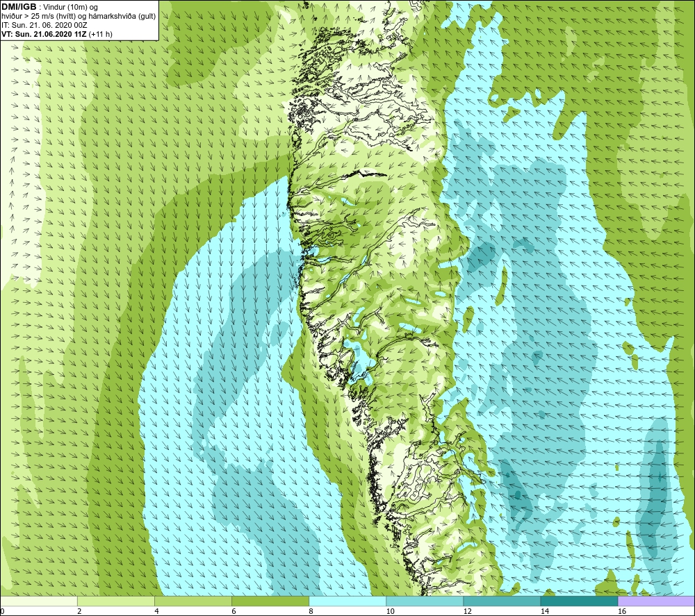Click the 4–6 m/s green legend swatch

193,601
